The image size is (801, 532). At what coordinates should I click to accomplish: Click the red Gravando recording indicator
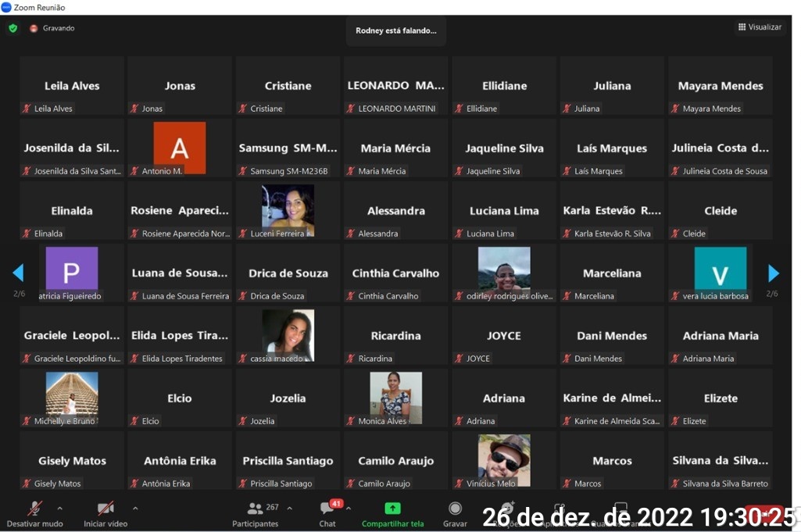click(34, 28)
